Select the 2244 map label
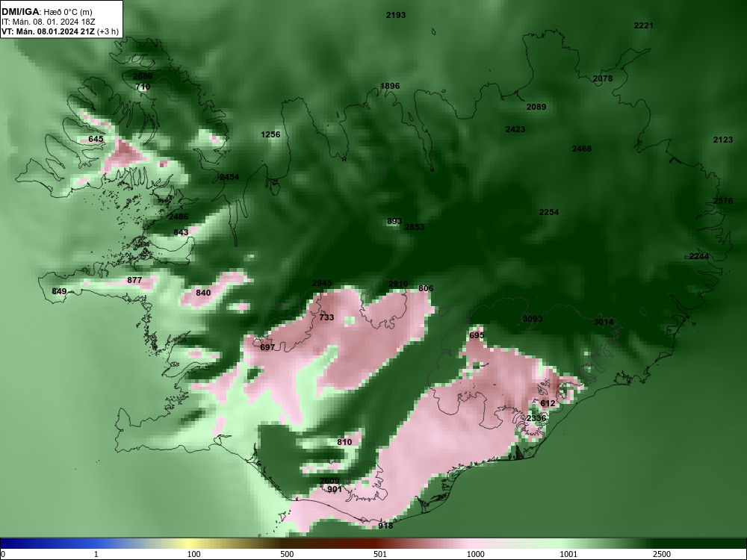The width and height of the screenshot is (747, 560). (x=699, y=257)
